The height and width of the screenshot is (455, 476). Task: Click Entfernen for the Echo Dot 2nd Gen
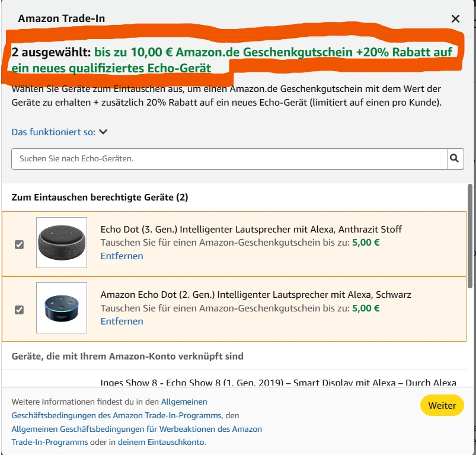tap(122, 321)
